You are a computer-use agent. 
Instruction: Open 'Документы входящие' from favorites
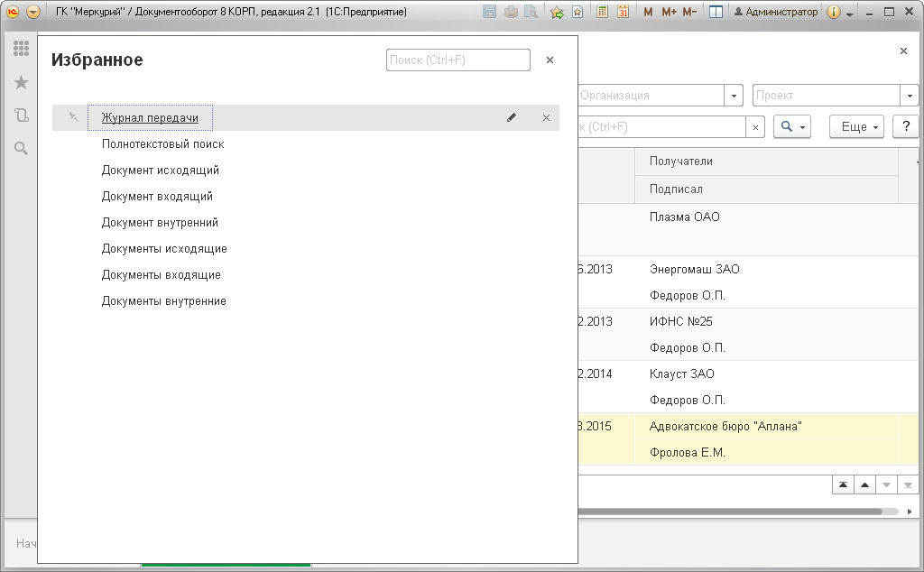pyautogui.click(x=161, y=275)
